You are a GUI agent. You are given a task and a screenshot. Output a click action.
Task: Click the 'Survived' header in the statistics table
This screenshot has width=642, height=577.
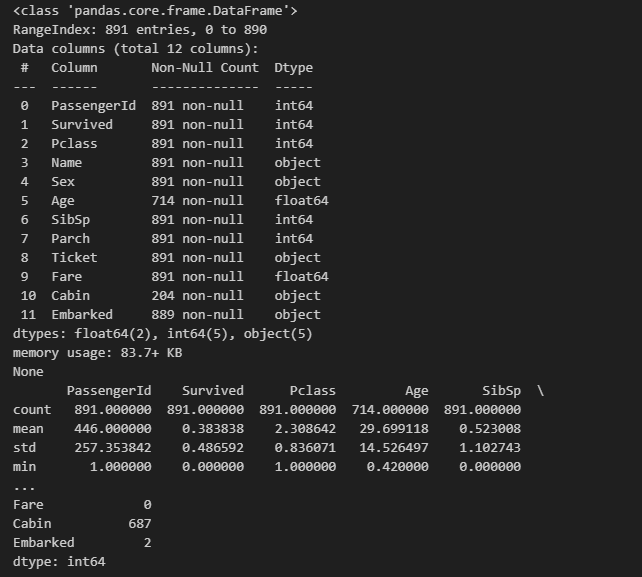(x=212, y=391)
